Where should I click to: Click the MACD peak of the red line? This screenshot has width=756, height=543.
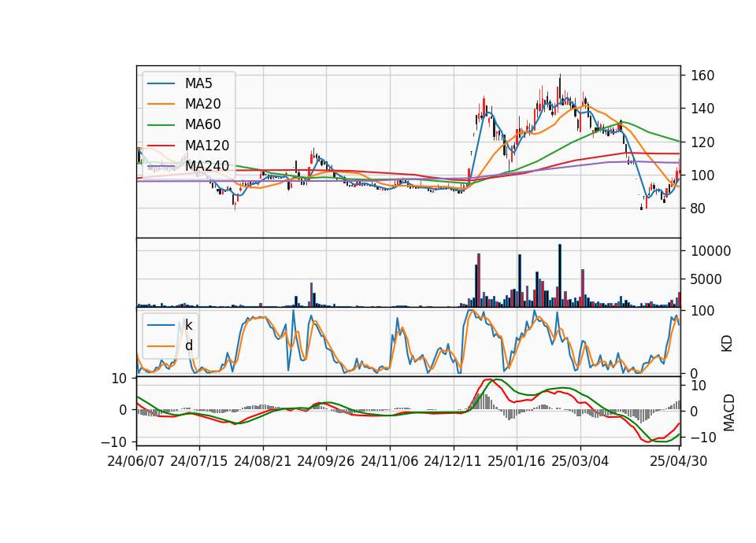click(487, 379)
